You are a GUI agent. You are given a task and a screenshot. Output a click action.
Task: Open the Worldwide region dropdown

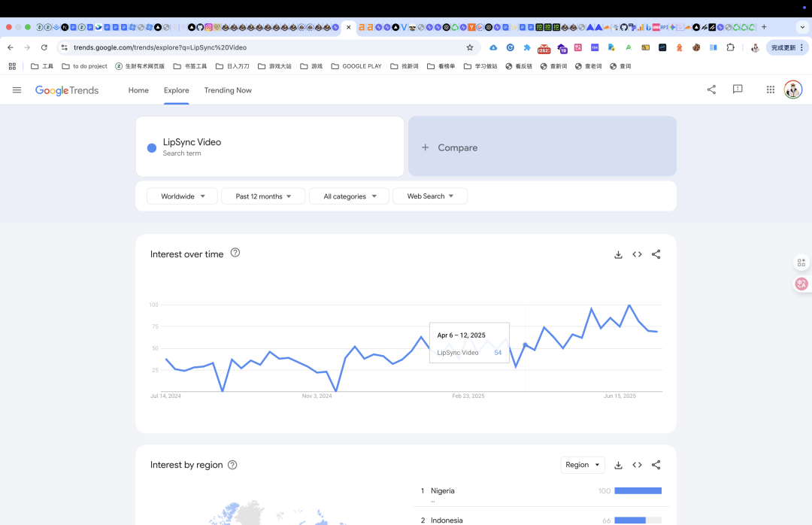coord(182,196)
